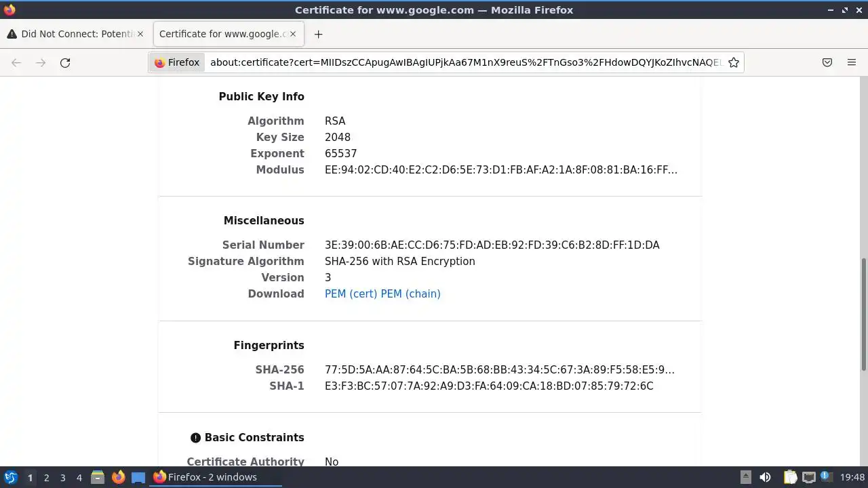Click the 'Certificate Authority' field label

click(245, 462)
